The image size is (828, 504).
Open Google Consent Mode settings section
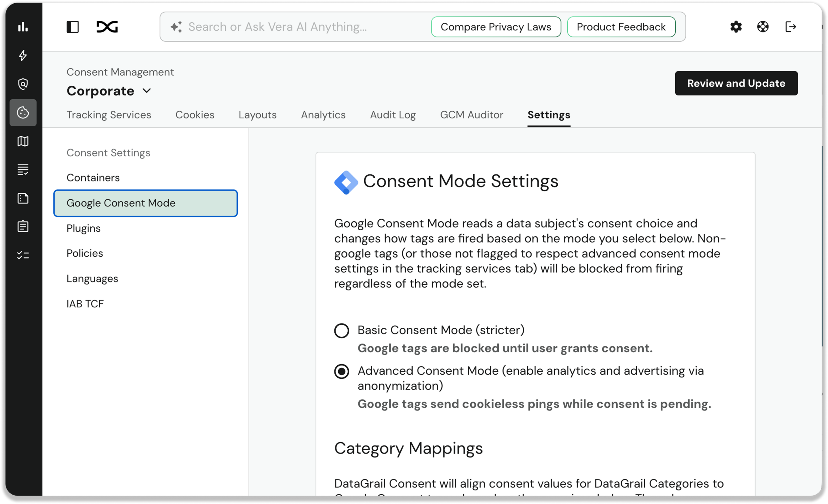pos(146,203)
